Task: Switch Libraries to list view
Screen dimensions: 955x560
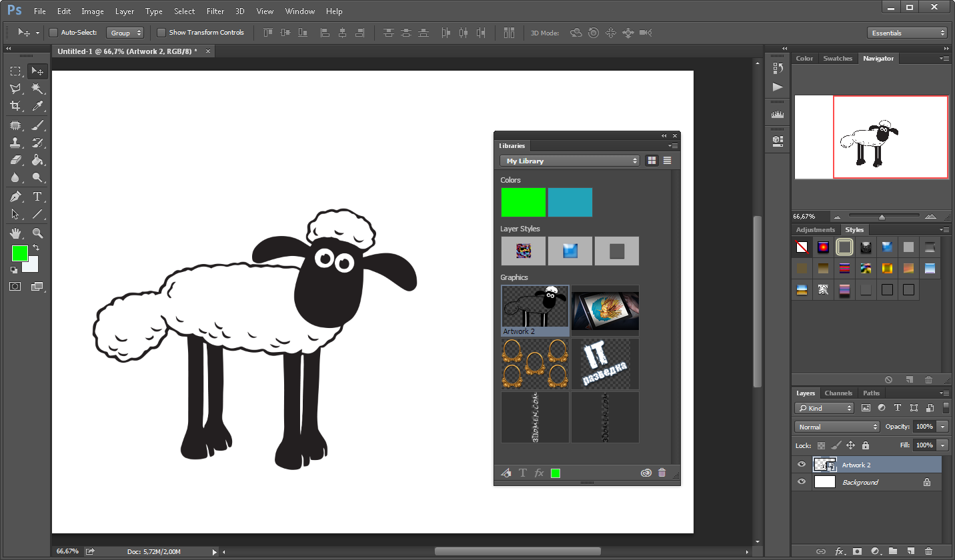Action: pyautogui.click(x=667, y=161)
